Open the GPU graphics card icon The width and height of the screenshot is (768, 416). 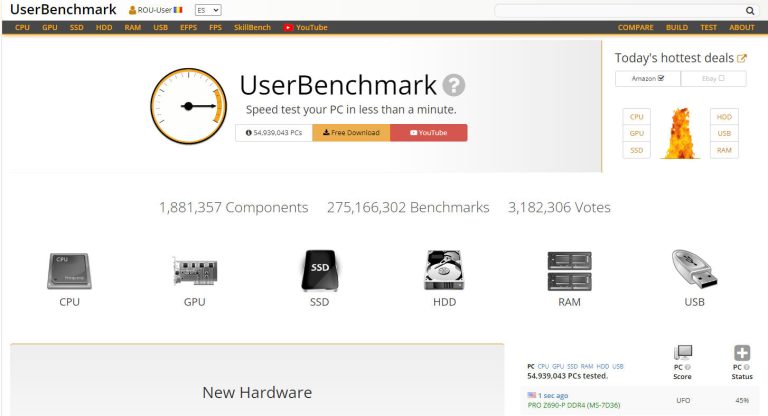point(194,270)
